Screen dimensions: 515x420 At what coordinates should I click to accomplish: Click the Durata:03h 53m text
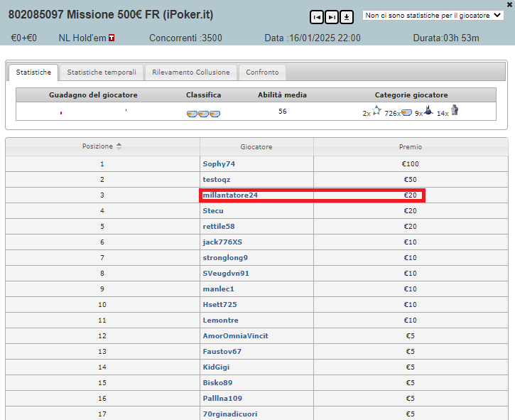(446, 38)
